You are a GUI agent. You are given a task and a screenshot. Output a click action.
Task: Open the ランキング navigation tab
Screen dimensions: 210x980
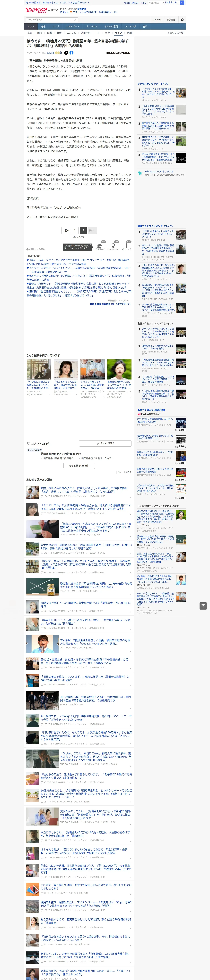coord(130,27)
